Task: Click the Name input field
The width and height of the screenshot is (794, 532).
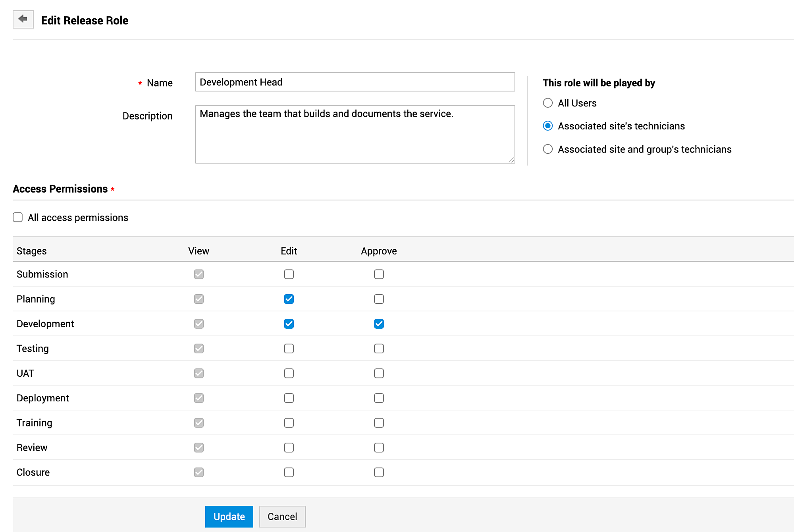Action: tap(355, 82)
